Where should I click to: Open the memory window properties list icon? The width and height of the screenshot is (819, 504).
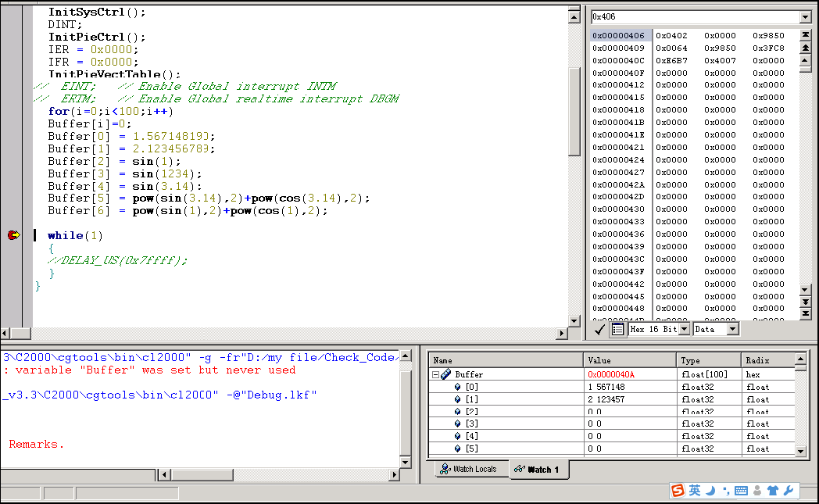coord(617,329)
